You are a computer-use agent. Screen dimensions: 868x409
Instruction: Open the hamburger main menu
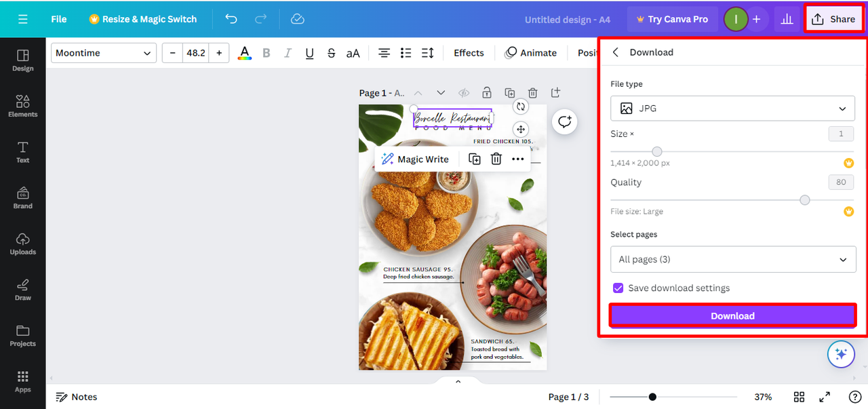click(23, 19)
